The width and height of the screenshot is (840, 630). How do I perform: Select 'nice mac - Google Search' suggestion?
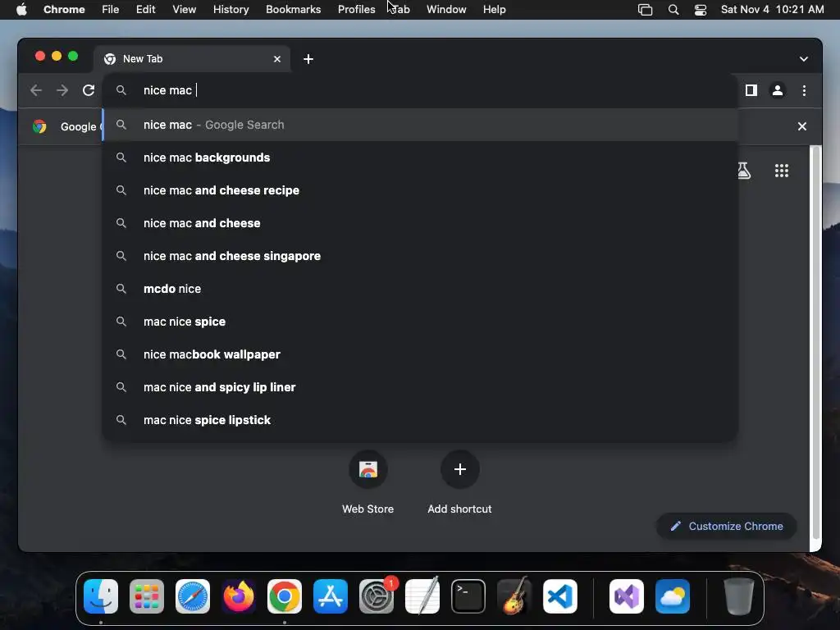pos(420,125)
